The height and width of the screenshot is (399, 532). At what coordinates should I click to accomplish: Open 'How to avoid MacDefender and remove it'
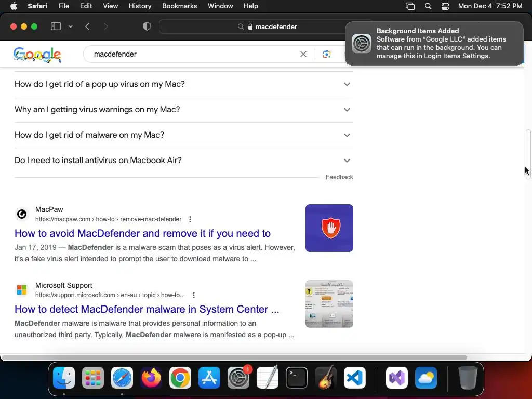click(x=142, y=233)
